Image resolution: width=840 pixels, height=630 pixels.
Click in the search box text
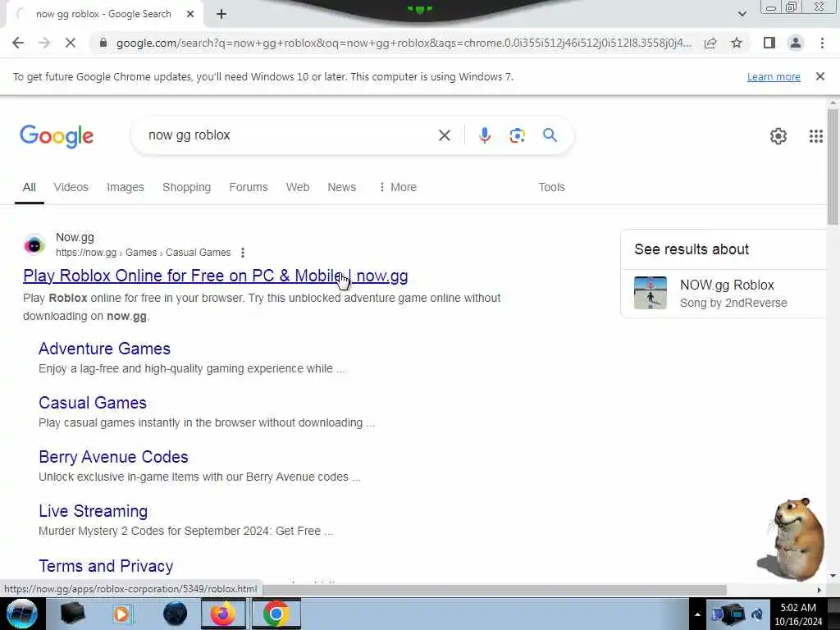coord(189,135)
